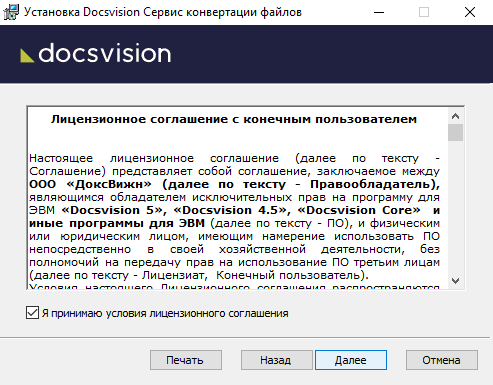Close the Docsvision installer window
Image resolution: width=493 pixels, height=385 pixels.
click(470, 12)
